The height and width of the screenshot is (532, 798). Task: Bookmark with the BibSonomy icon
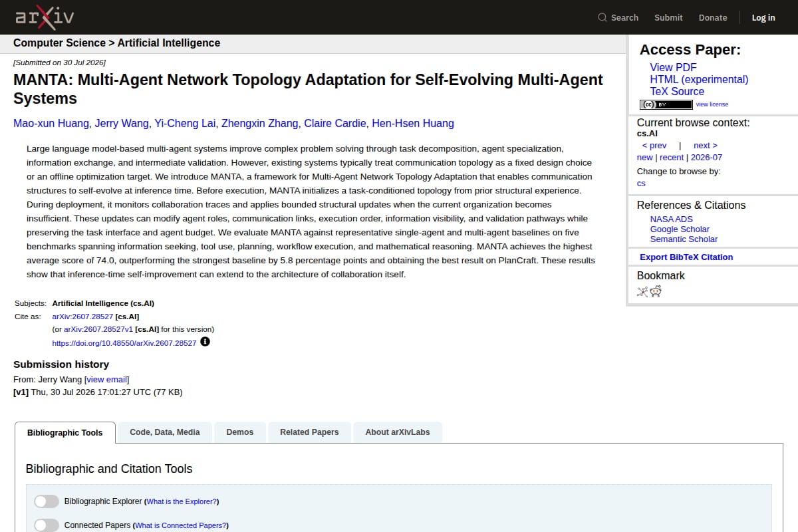coord(642,291)
